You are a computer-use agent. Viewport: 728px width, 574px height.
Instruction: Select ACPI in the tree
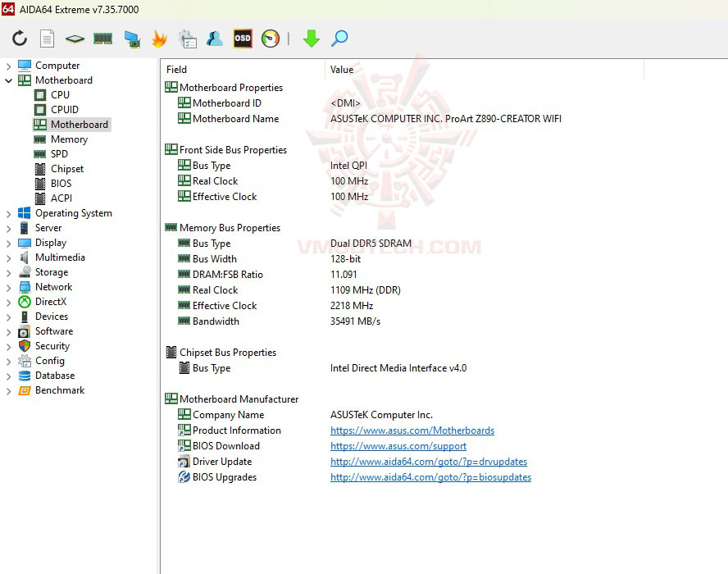61,198
